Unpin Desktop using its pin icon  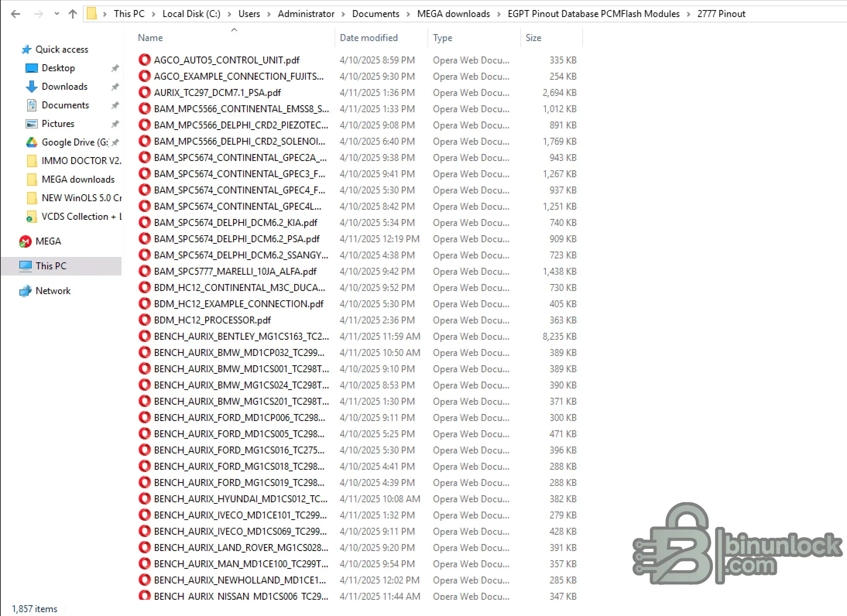(x=115, y=68)
